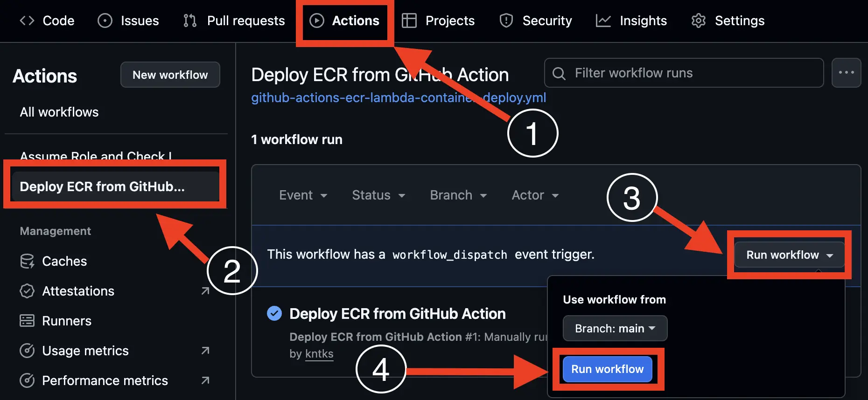The height and width of the screenshot is (400, 868).
Task: Open the Assume Role and Check workflow
Action: [x=96, y=155]
